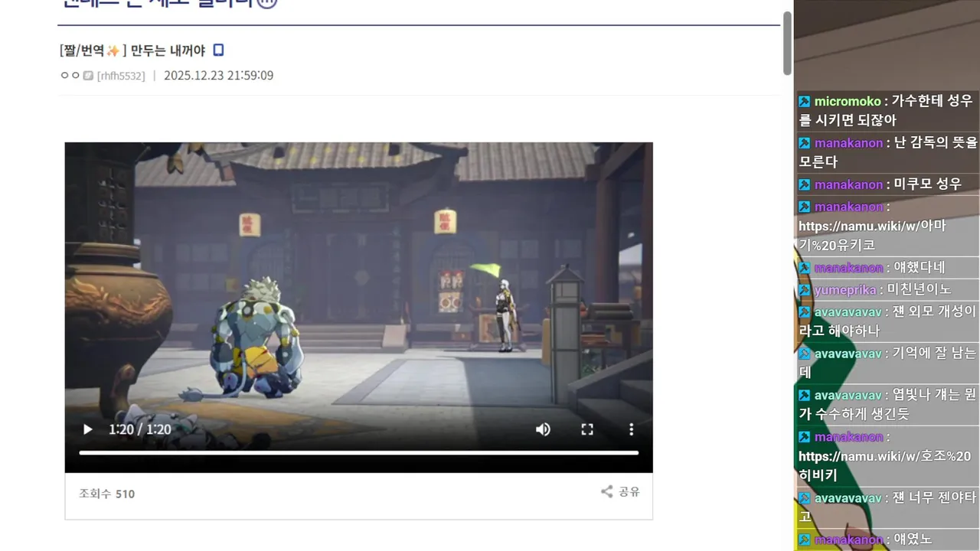Viewport: 980px width, 551px height.
Task: Click the chat message 미친년이노
Action: (x=919, y=289)
